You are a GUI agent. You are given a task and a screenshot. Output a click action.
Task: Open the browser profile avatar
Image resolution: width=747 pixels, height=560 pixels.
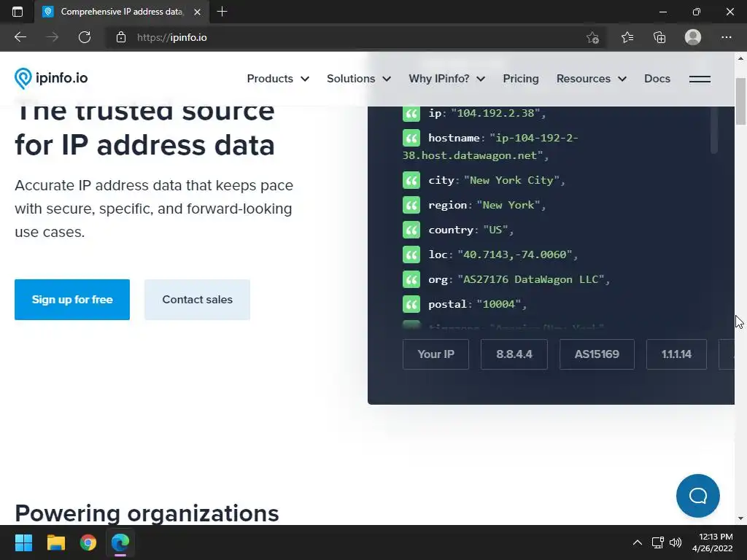tap(693, 37)
